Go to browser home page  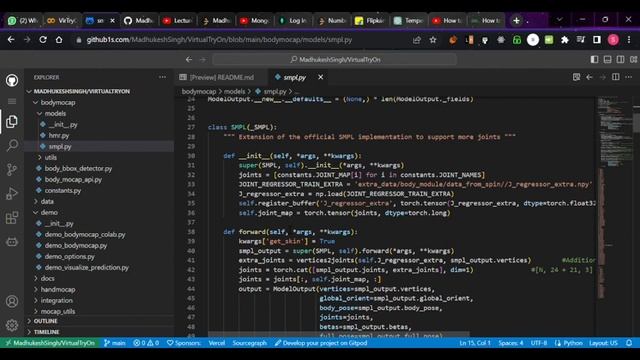(x=59, y=40)
